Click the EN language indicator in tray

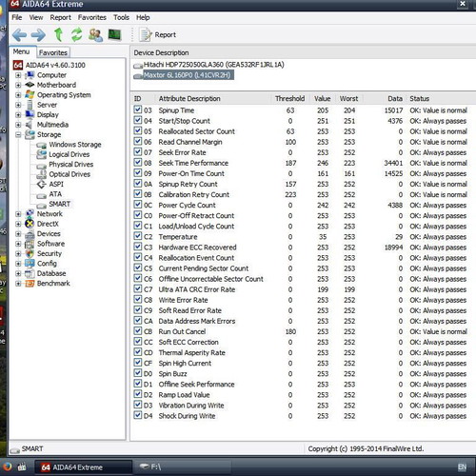pos(463,466)
